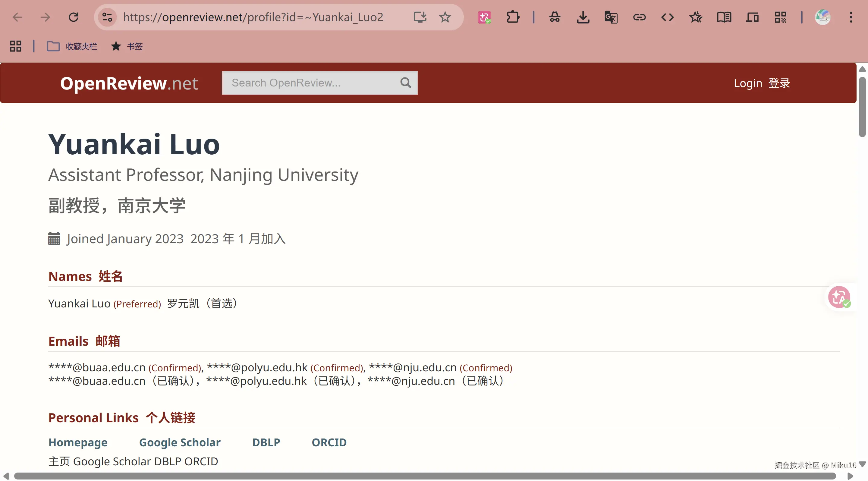Open the downloads arrow icon
The width and height of the screenshot is (868, 481).
[x=583, y=17]
